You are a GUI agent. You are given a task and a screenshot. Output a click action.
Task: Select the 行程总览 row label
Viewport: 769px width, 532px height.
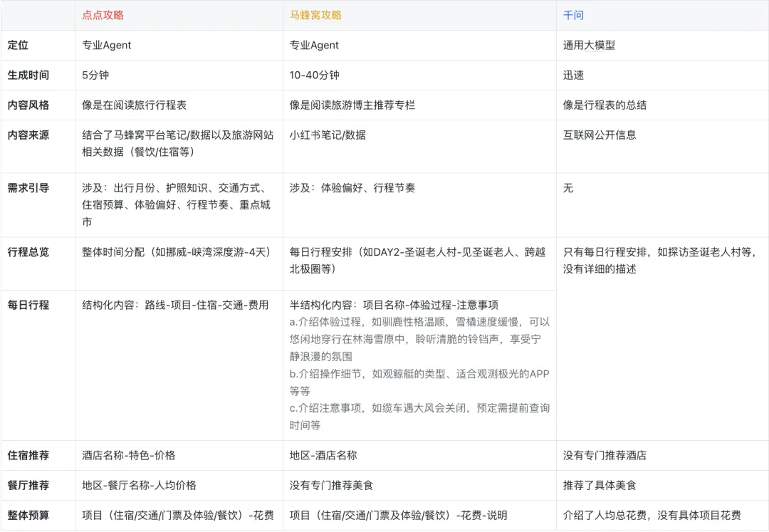(x=28, y=252)
